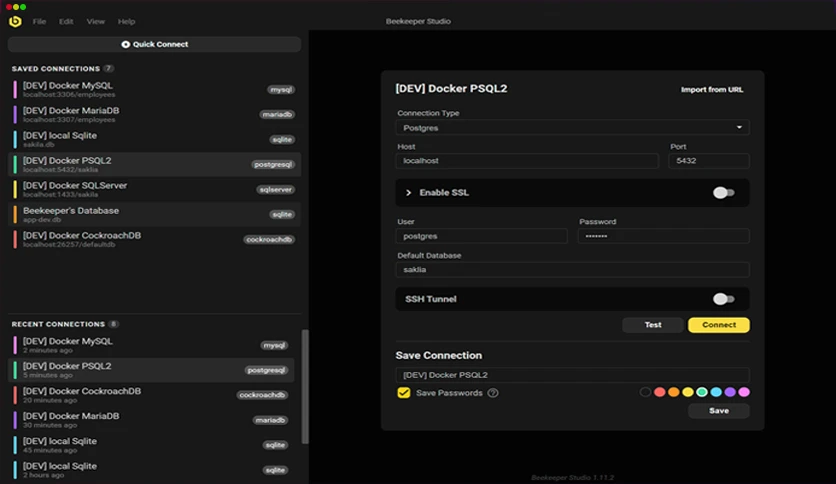Open recent [DEV] local Sqlite, 45 minutes ago
Screen dimensions: 836x484
coord(151,445)
